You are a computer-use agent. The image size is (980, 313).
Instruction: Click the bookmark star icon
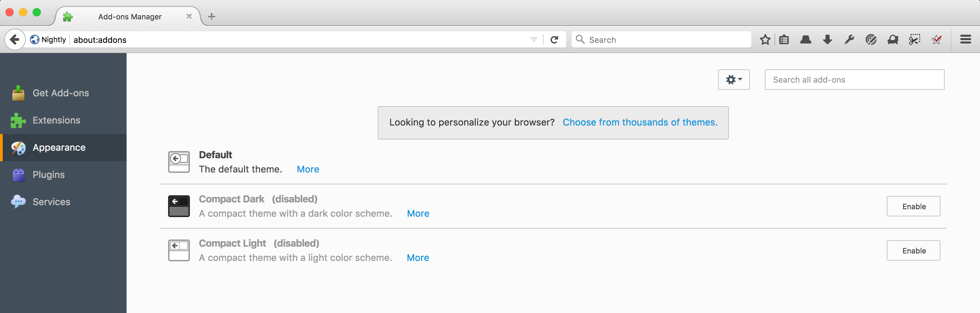[765, 39]
